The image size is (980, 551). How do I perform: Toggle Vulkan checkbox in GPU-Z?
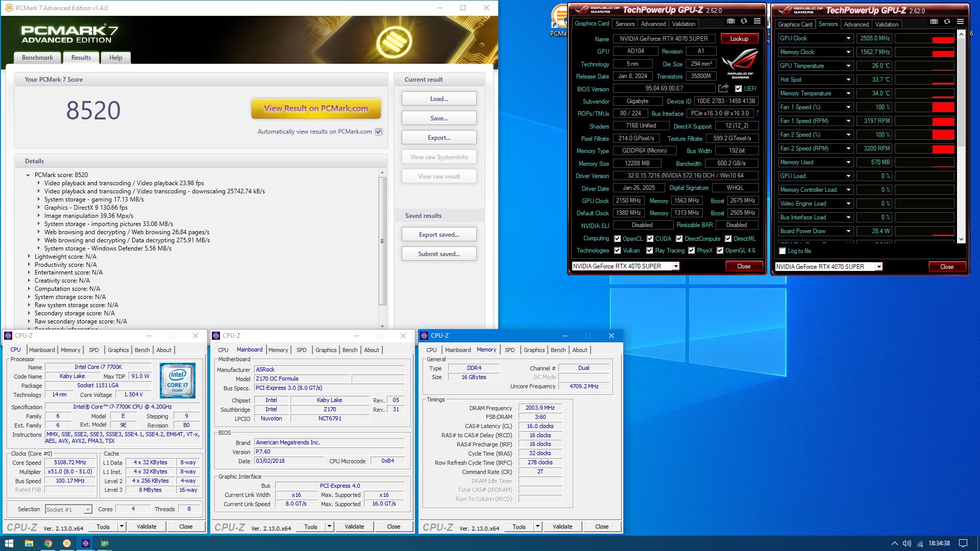[x=618, y=250]
